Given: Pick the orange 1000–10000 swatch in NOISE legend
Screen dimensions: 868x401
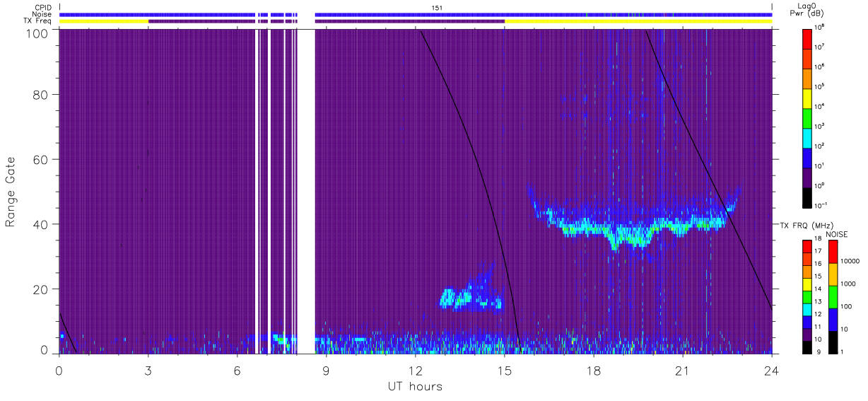Looking at the screenshot, I should click(x=832, y=273).
